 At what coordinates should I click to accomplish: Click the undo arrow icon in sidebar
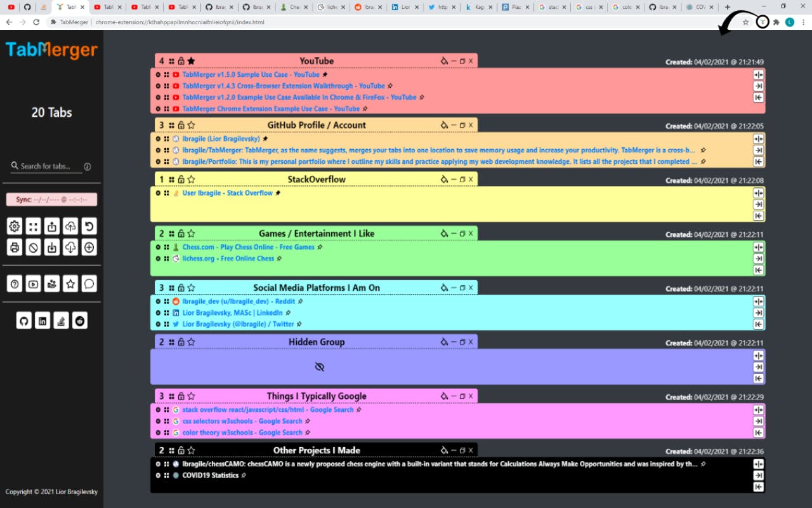click(89, 226)
